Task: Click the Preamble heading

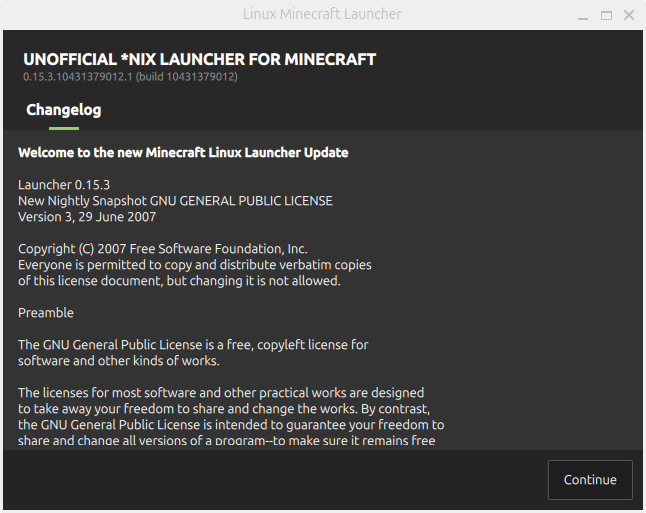Action: [x=46, y=313]
